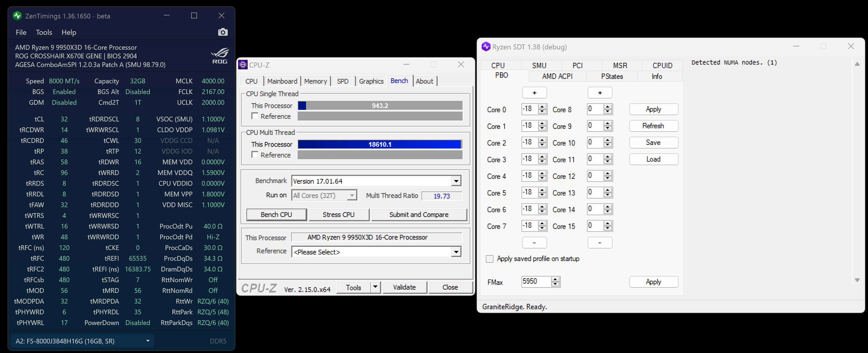The width and height of the screenshot is (868, 353).
Task: Decrease the Core 15 offset value
Action: pyautogui.click(x=608, y=229)
